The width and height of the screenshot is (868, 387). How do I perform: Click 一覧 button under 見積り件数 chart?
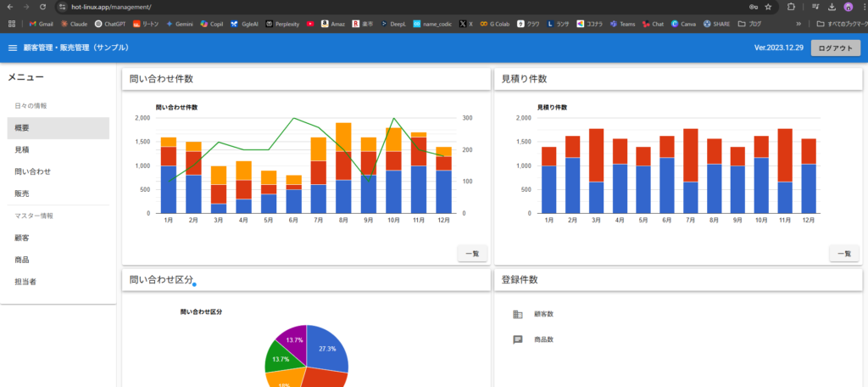844,254
